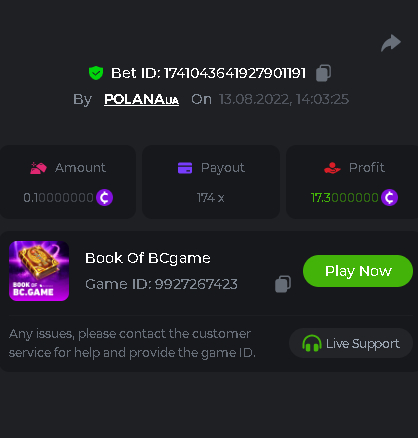Click the 174 x payout value

(x=210, y=198)
